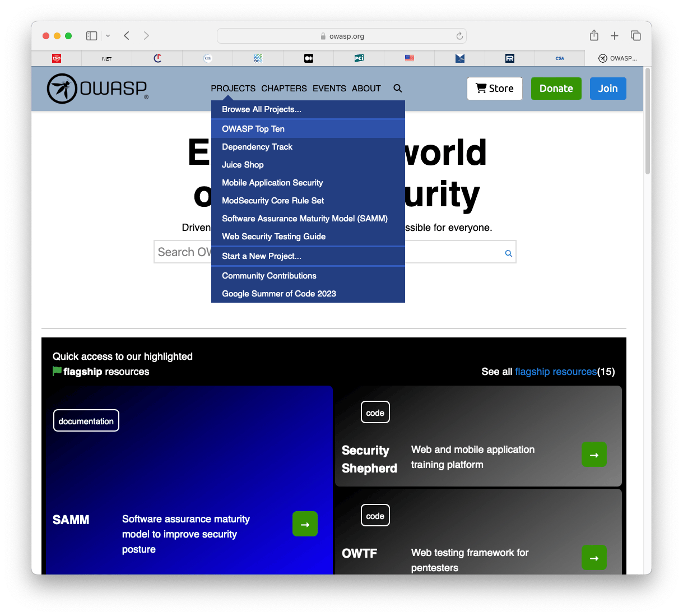Switch to the NIST tab
The height and width of the screenshot is (616, 683).
pos(106,58)
